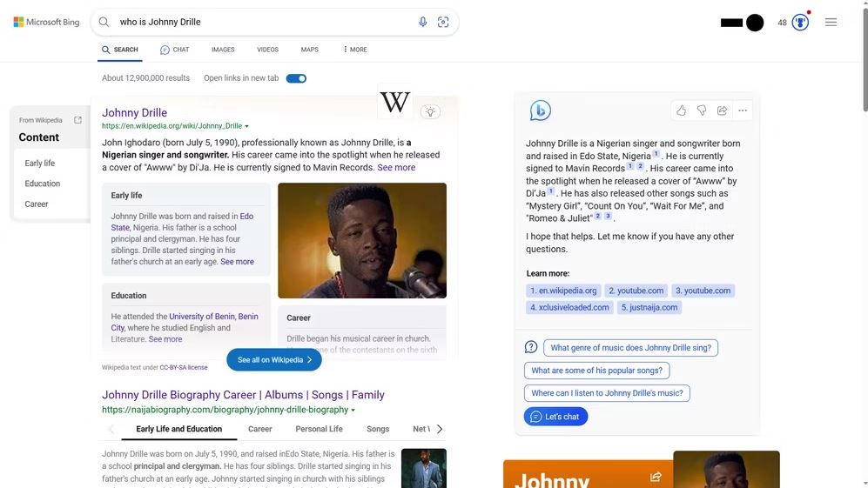Switch to the CHAT tab
This screenshot has width=868, height=488.
[174, 50]
